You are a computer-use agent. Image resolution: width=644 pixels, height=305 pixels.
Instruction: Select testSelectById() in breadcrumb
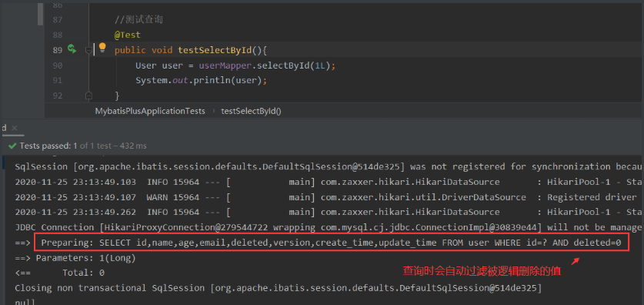click(x=251, y=111)
